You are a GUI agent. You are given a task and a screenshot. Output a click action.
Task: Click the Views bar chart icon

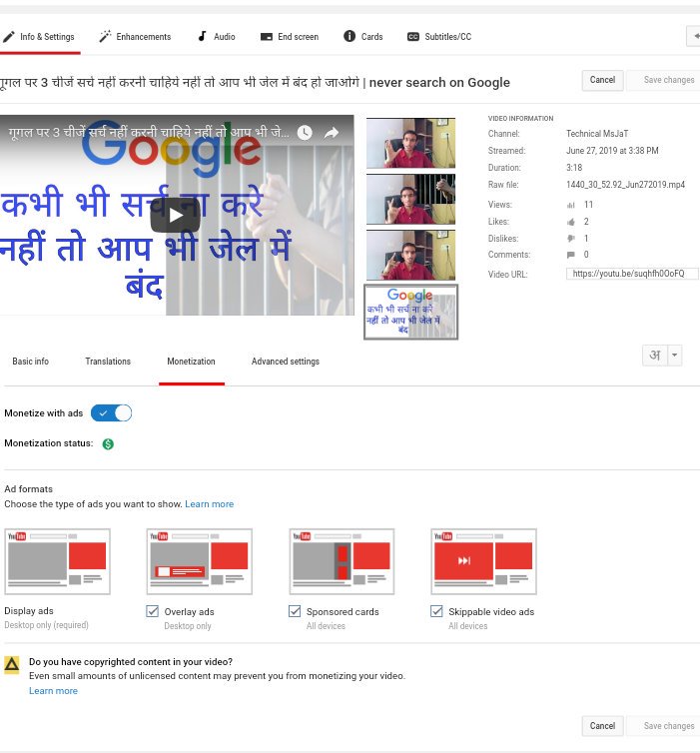point(571,205)
